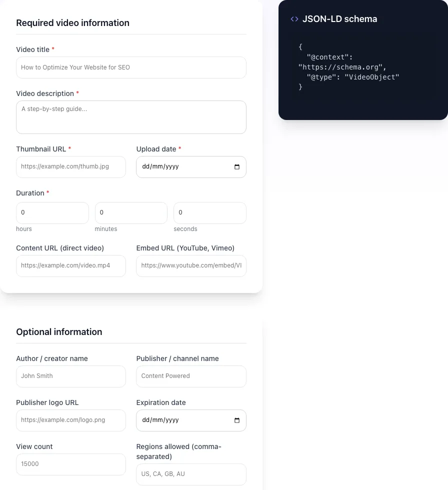This screenshot has width=448, height=490.
Task: Click the "Thumbnail URL" label
Action: [41, 149]
